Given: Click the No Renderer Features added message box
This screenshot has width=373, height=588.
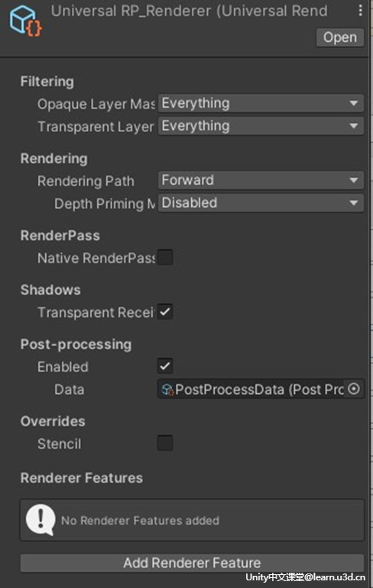Looking at the screenshot, I should tap(192, 520).
